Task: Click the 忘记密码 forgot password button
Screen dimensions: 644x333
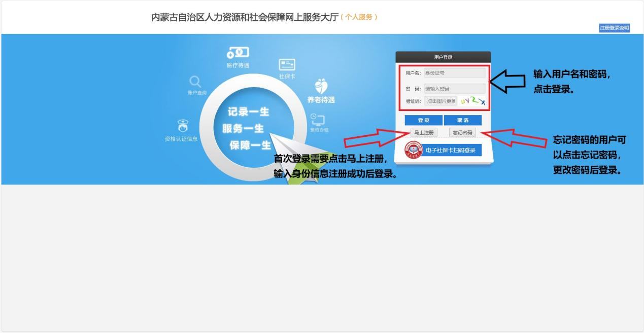Action: point(462,133)
